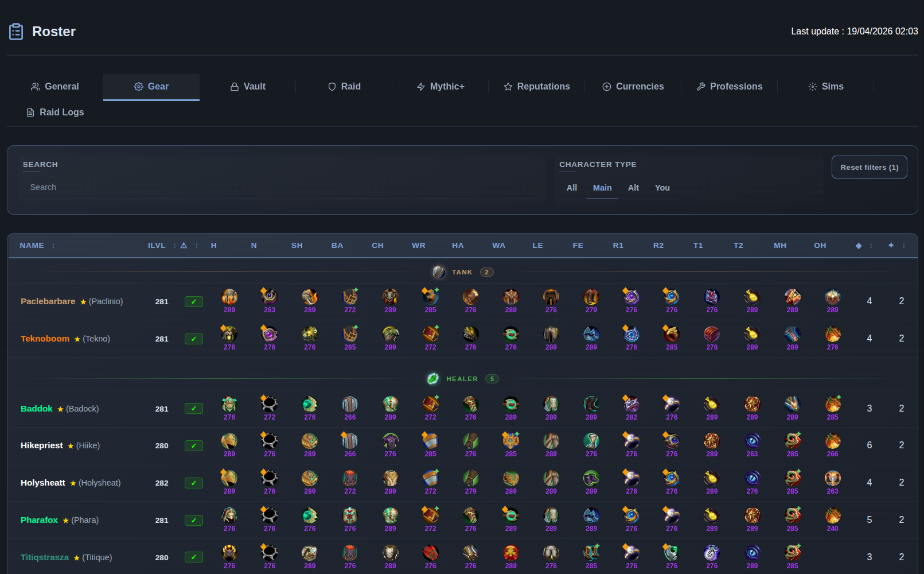Click the Roster clipboard icon
Image resolution: width=924 pixels, height=574 pixels.
point(16,32)
